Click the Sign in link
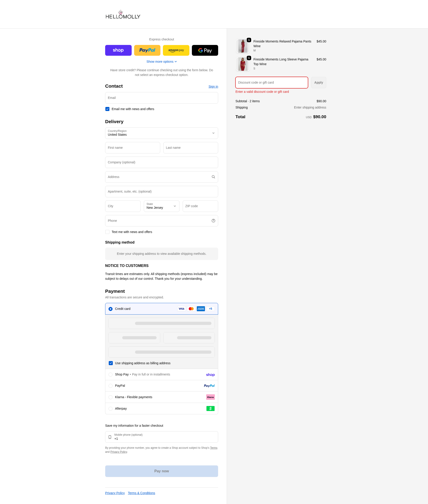 (x=213, y=87)
